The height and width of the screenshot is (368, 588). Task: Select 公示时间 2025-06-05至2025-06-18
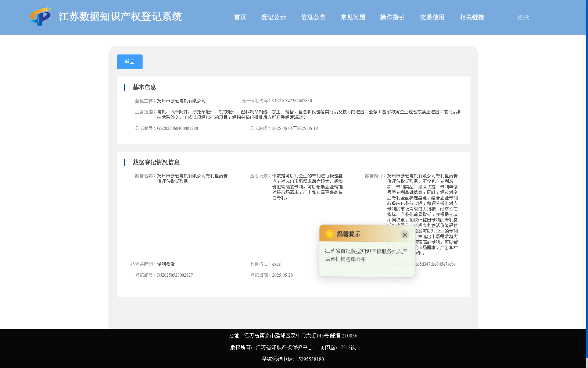295,128
